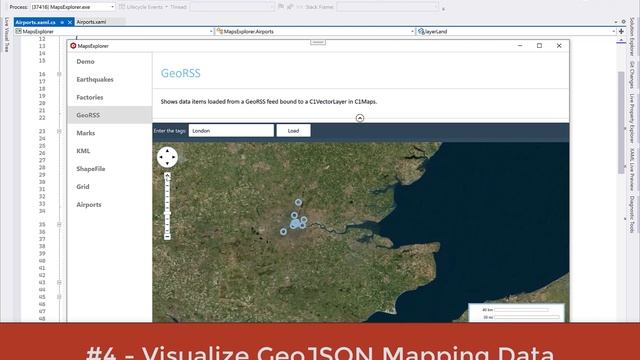Open the Lifecycle Events dropdown
Image resolution: width=640 pixels, height=360 pixels.
coord(143,7)
